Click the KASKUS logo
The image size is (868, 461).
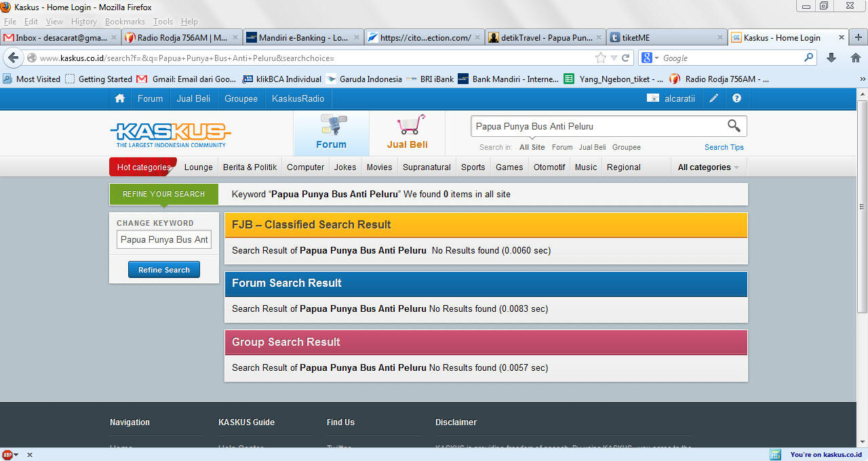[170, 134]
